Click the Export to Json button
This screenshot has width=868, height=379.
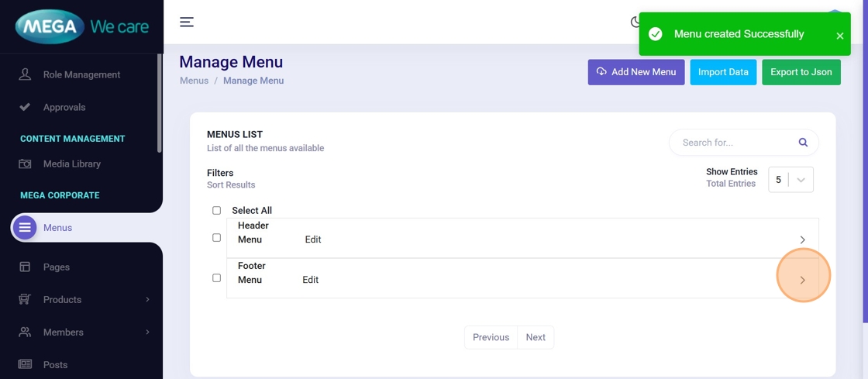(801, 72)
